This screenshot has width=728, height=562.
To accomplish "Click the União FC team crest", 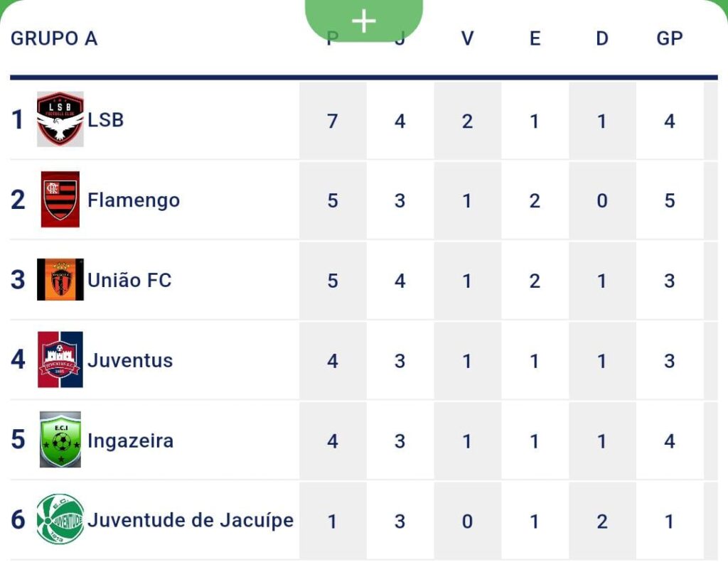I will (x=60, y=280).
